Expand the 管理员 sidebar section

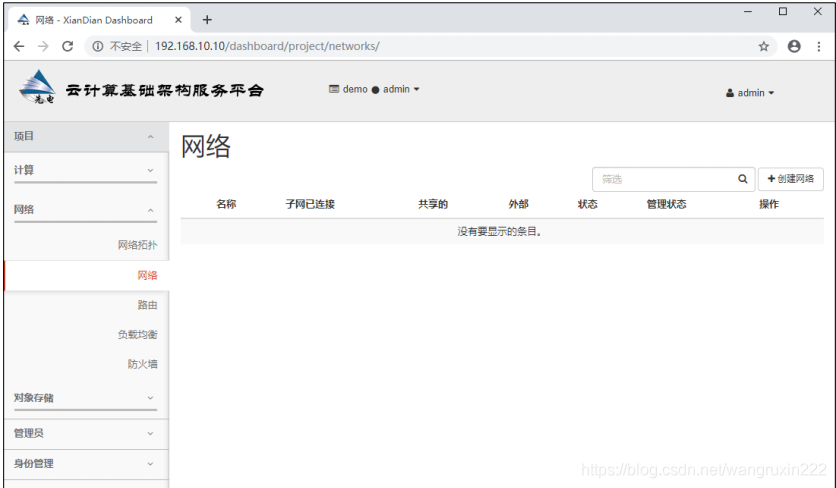pos(85,434)
